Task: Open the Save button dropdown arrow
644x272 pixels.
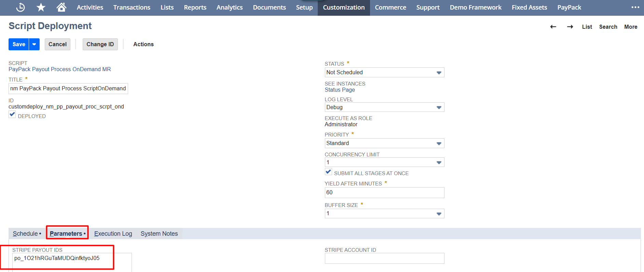Action: 34,44
